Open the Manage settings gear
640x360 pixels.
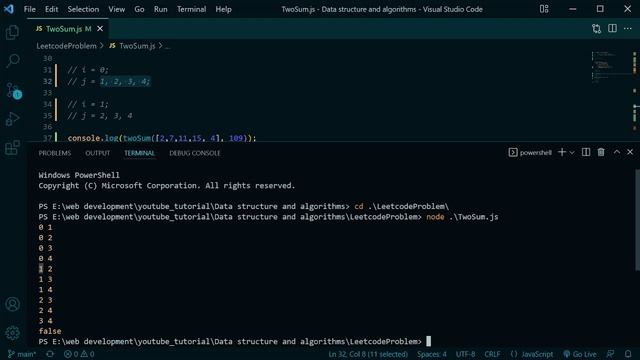tap(12, 333)
